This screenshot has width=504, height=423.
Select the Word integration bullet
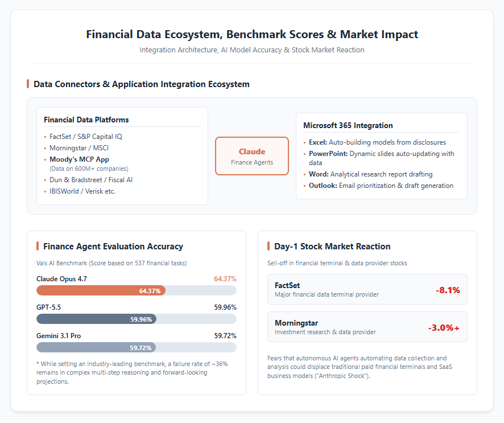pyautogui.click(x=368, y=174)
